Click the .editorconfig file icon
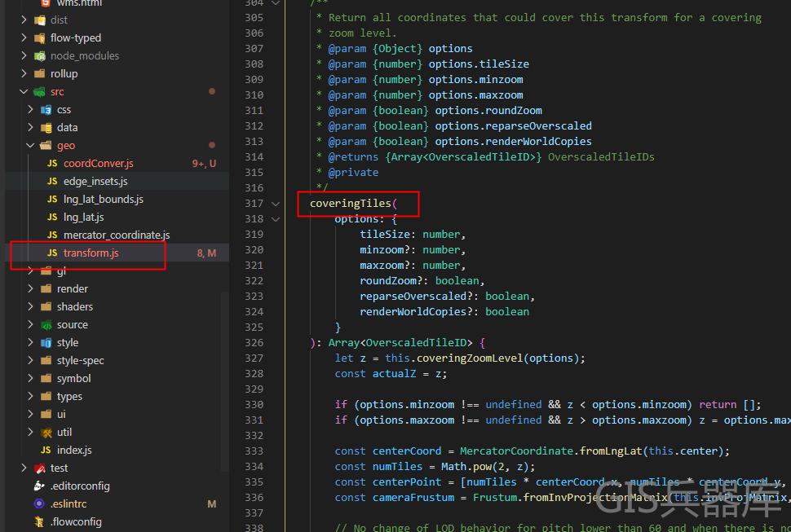The width and height of the screenshot is (791, 532). click(39, 486)
